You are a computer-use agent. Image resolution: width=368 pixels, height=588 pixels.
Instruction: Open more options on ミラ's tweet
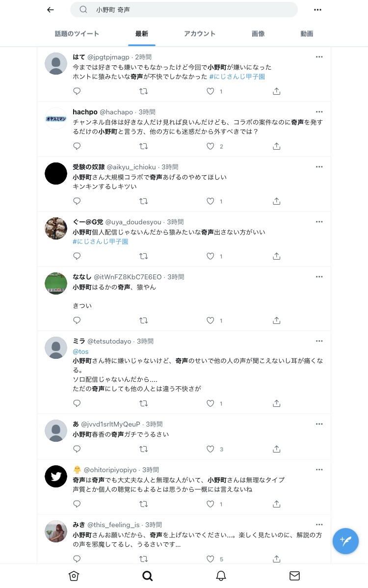click(319, 341)
